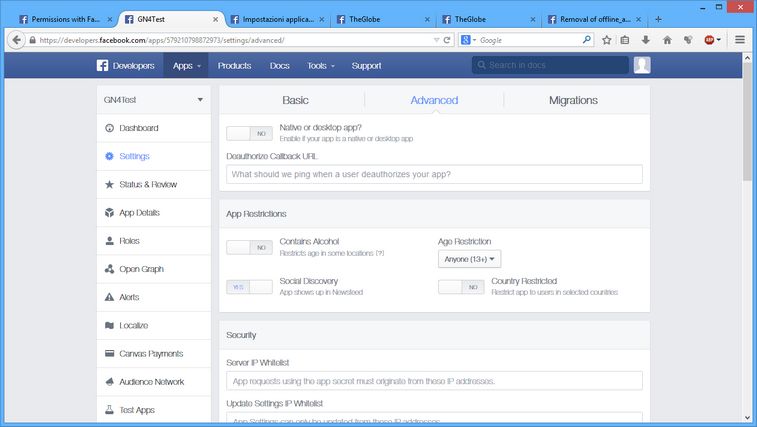Expand the GN4Test app selector dropdown
The image size is (757, 427).
[200, 100]
